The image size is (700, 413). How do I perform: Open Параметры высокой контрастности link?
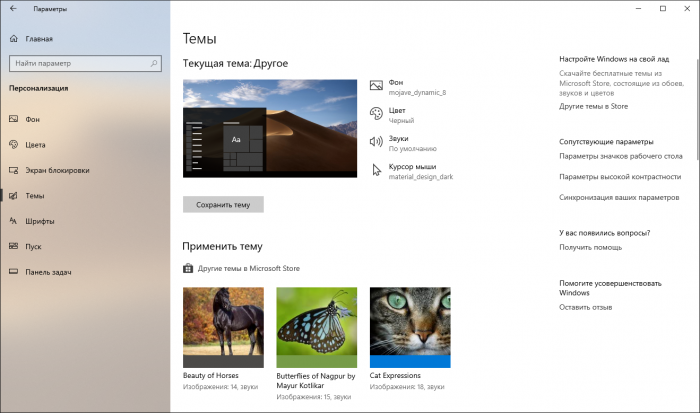(620, 177)
